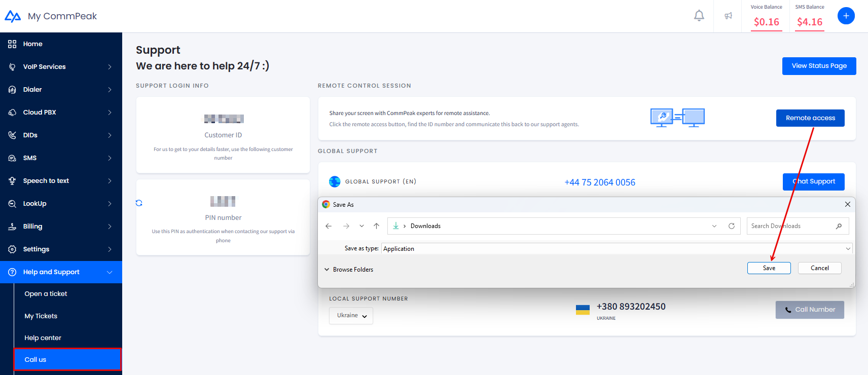This screenshot has width=868, height=375.
Task: Open the address bar history dropdown
Action: [x=714, y=226]
